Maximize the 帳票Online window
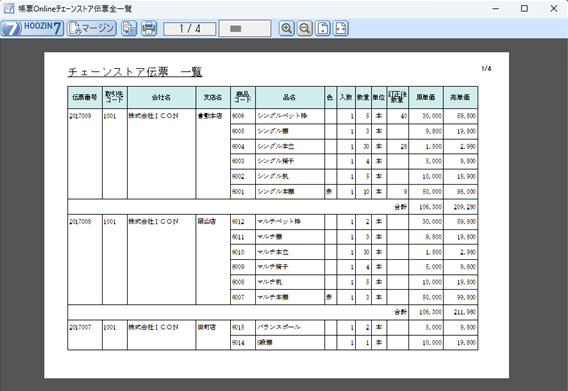This screenshot has width=568, height=391. pos(524,8)
